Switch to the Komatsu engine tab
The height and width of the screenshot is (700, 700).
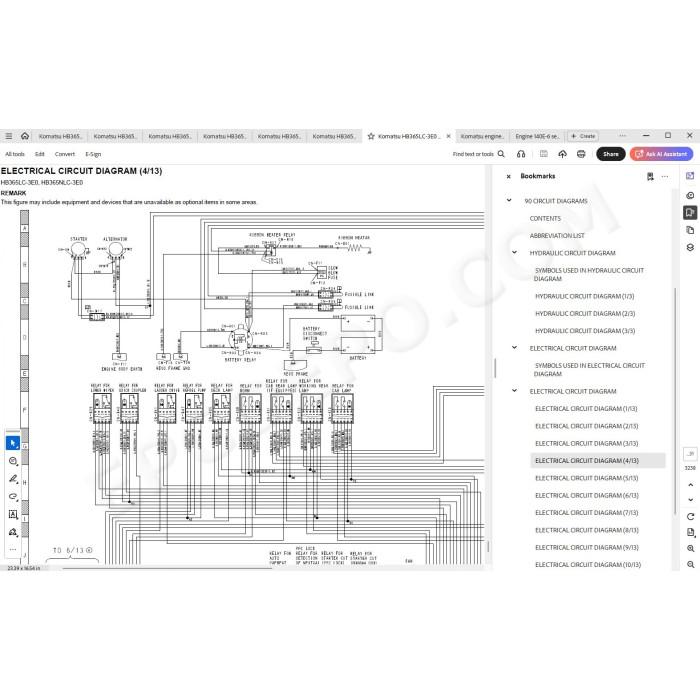(482, 136)
